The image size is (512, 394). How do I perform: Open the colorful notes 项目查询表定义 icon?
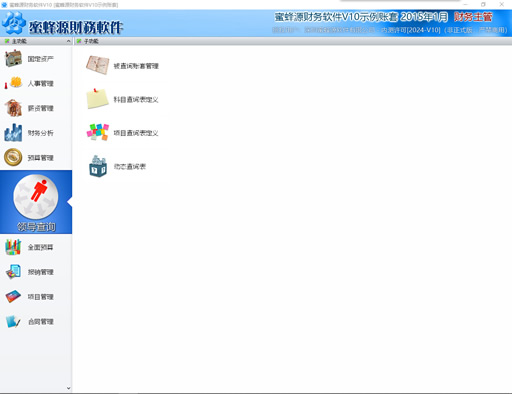pos(97,132)
